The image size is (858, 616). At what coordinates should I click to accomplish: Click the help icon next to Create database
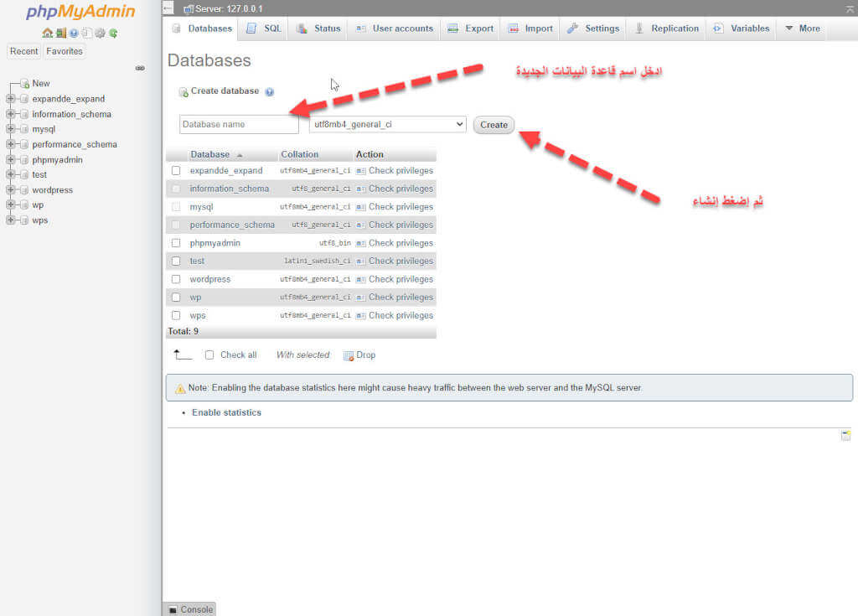coord(269,92)
